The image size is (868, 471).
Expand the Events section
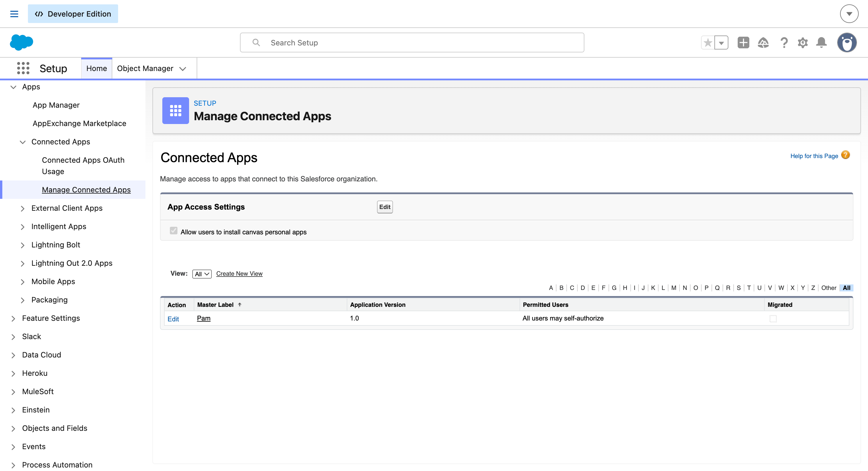(x=13, y=447)
